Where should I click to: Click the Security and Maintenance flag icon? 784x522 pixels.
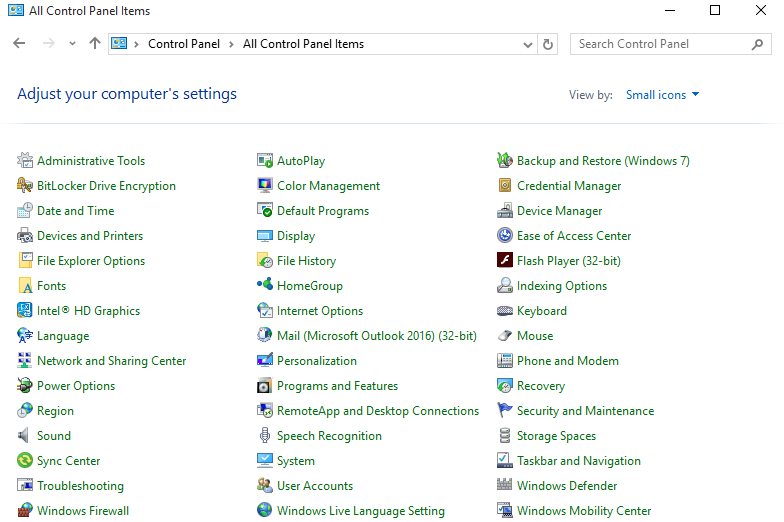504,410
